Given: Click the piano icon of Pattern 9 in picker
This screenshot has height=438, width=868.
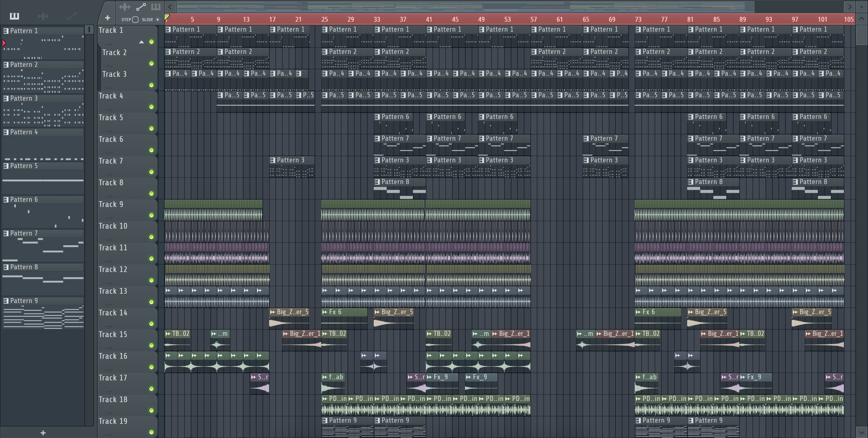Looking at the screenshot, I should 6,301.
